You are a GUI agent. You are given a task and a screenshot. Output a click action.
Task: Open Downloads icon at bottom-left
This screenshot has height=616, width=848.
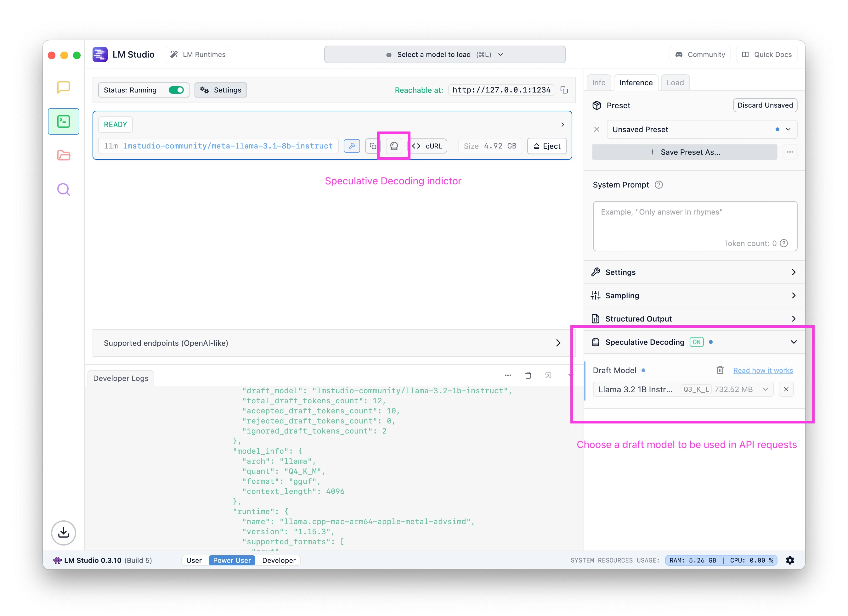click(63, 532)
